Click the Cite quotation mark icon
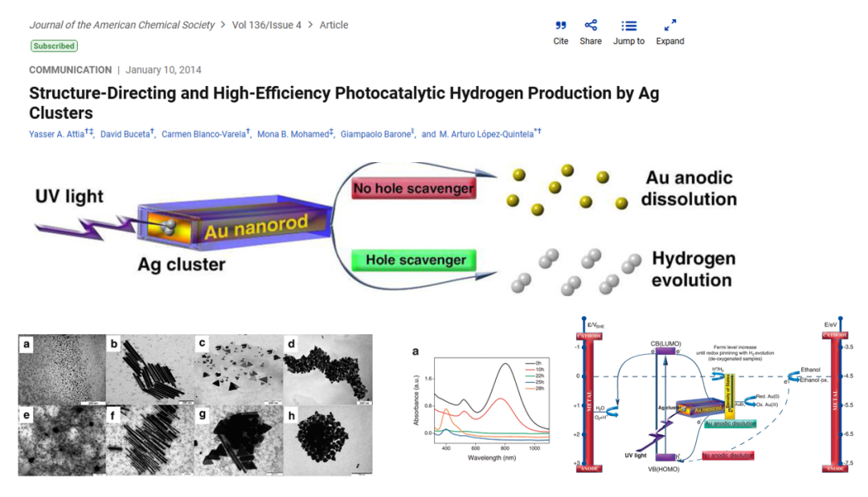The height and width of the screenshot is (497, 868). coord(561,26)
